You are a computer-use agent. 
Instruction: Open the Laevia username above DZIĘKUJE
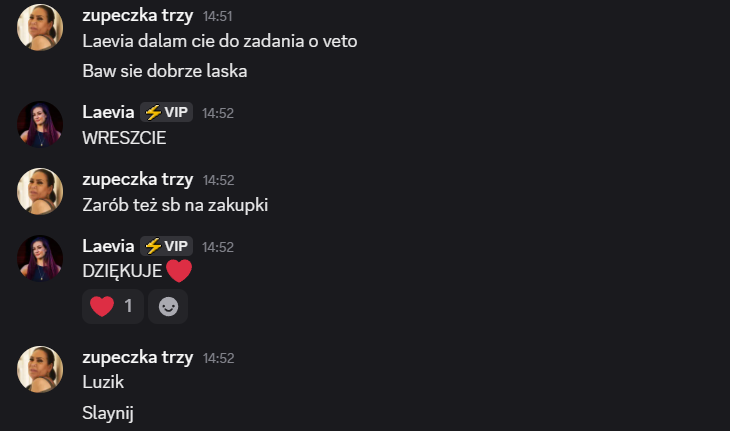(108, 246)
